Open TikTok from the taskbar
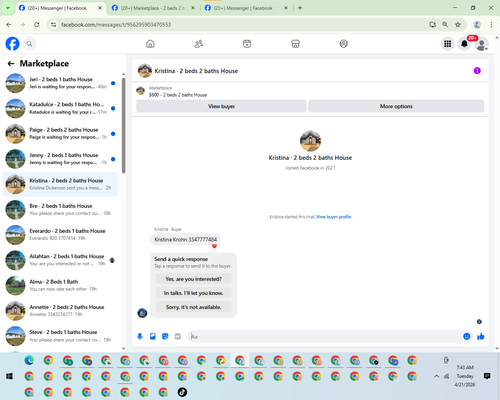The height and width of the screenshot is (400, 500). tap(182, 392)
